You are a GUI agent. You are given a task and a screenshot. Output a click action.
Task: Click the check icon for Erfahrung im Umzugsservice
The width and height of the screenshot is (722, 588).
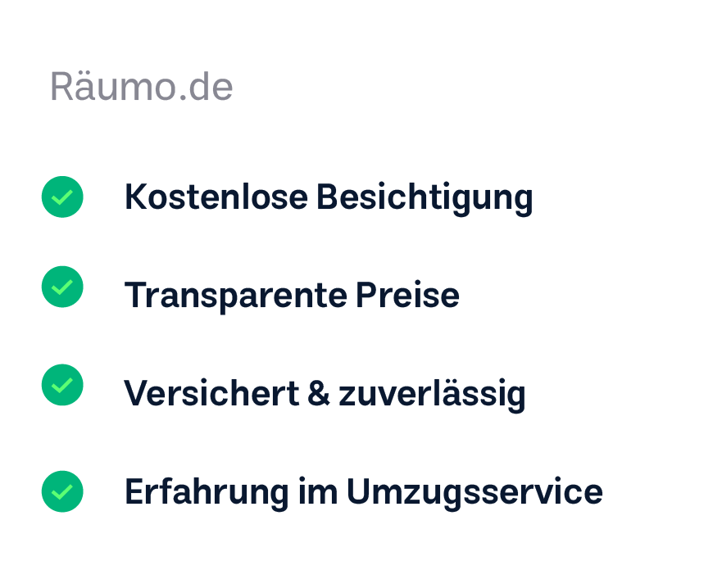click(x=62, y=491)
